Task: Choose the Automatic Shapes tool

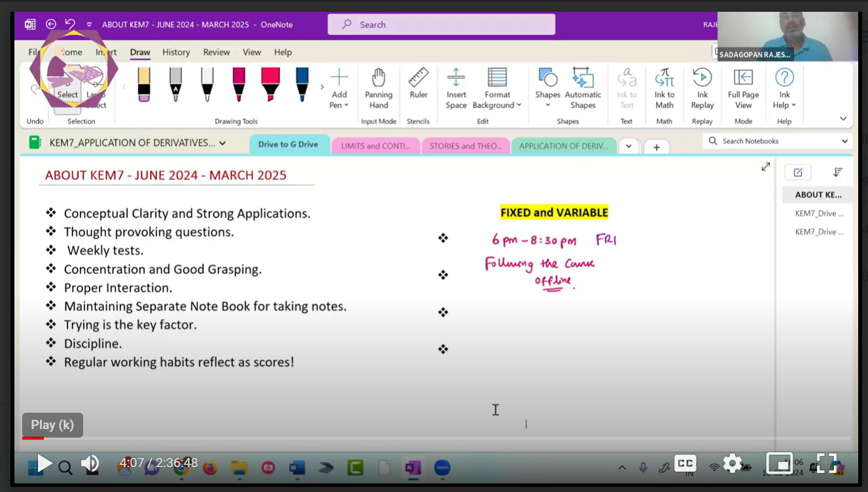Action: coord(583,88)
